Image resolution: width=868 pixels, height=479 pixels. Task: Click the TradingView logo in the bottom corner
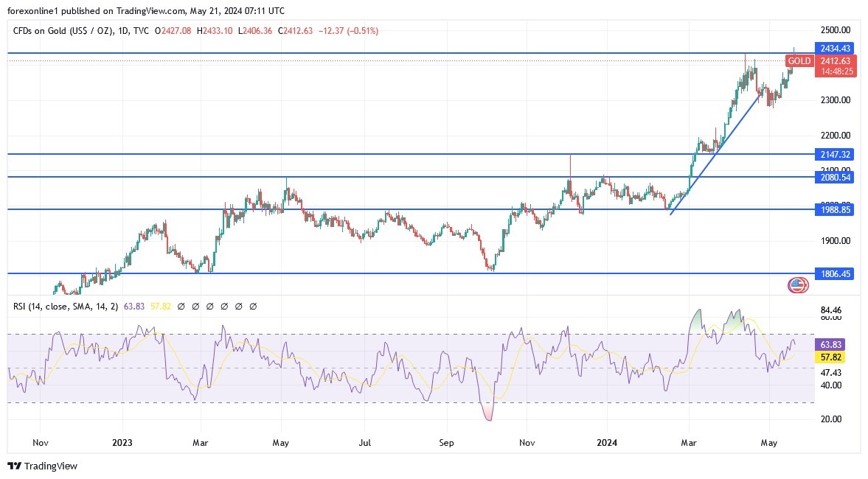[x=16, y=466]
